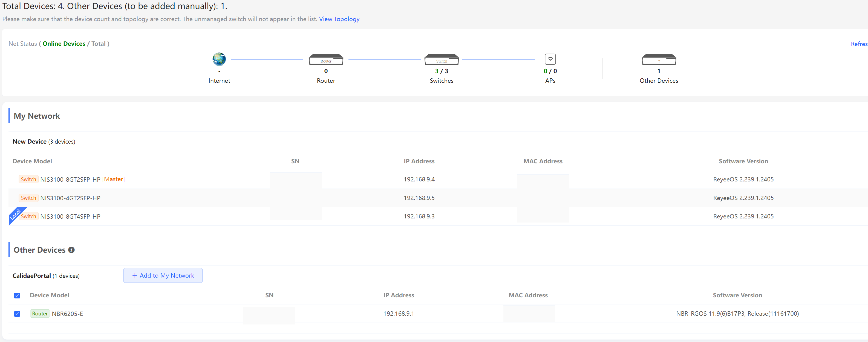Click the Add to My Network button
Screen dimensions: 868x342
[x=163, y=275]
